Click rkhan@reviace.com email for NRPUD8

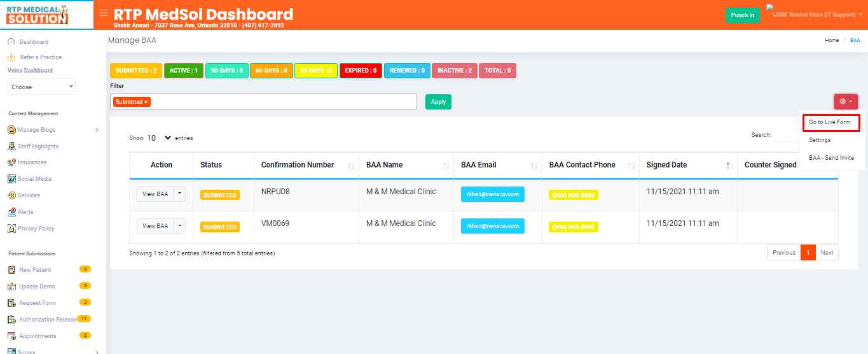click(493, 194)
